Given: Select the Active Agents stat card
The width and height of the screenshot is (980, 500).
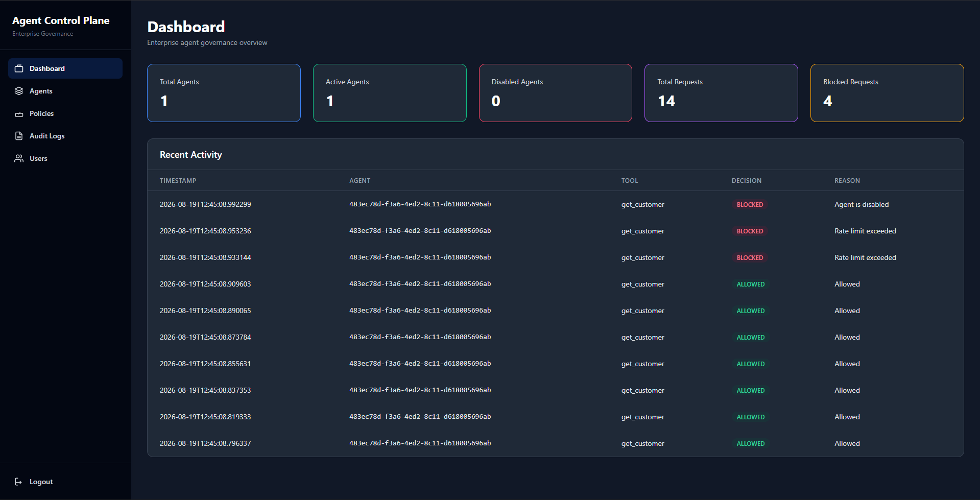Looking at the screenshot, I should point(390,93).
